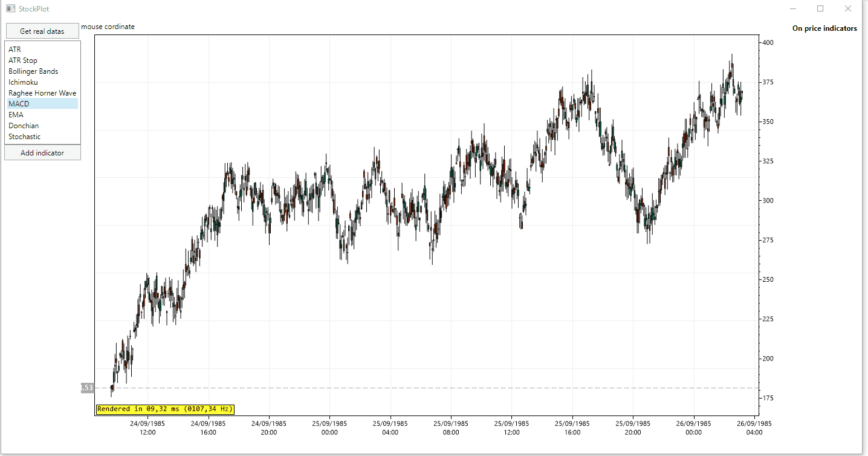Click the gray ,53 price marker label
This screenshot has width=868, height=456.
88,388
